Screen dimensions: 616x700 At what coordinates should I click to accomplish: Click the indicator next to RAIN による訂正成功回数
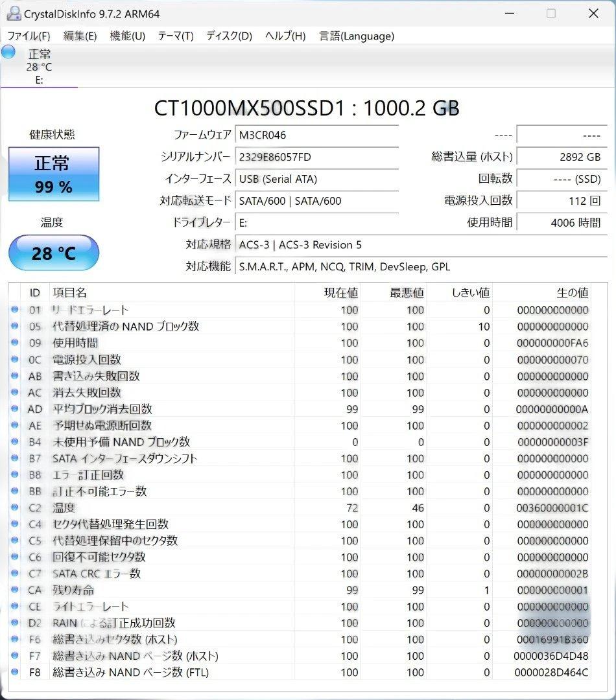click(14, 622)
